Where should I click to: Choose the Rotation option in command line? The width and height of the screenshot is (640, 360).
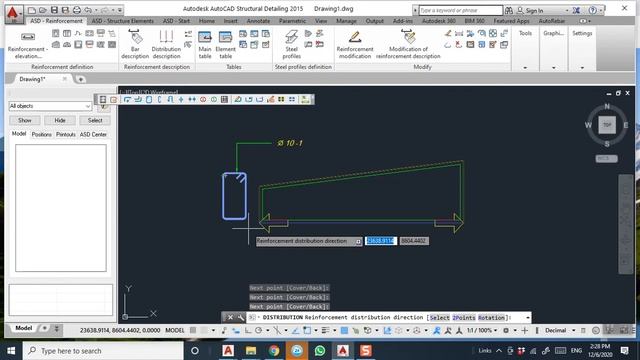pyautogui.click(x=491, y=318)
